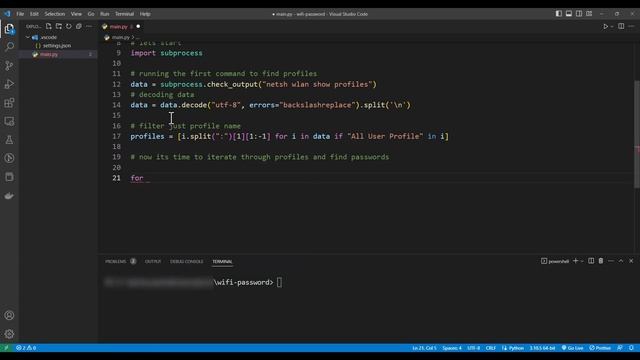The image size is (640, 360).
Task: Open the feedback icon in status bar
Action: click(620, 348)
